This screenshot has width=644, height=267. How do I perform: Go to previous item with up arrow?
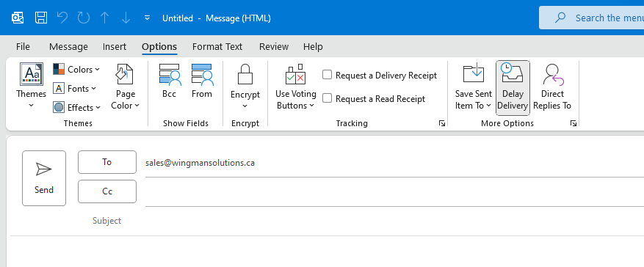[105, 18]
